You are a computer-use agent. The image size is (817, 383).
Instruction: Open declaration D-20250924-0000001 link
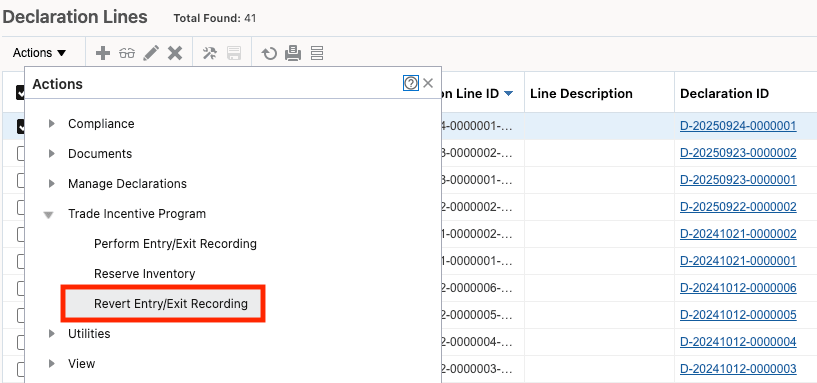coord(738,126)
